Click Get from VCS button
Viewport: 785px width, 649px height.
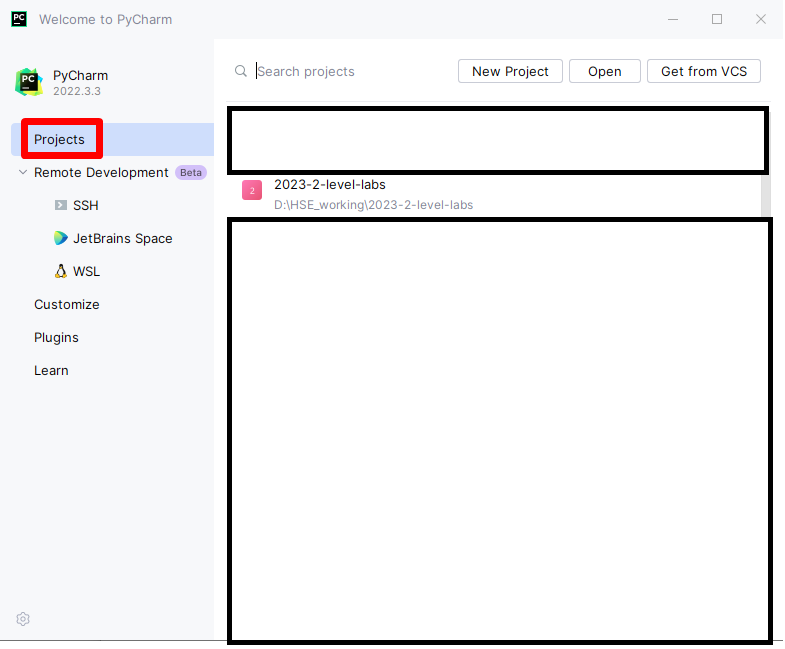[x=704, y=71]
